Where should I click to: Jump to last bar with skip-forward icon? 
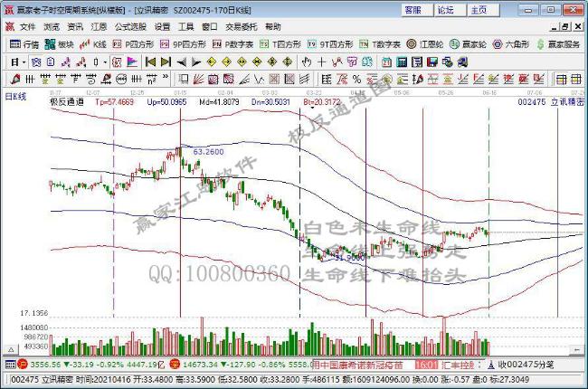tap(166, 62)
